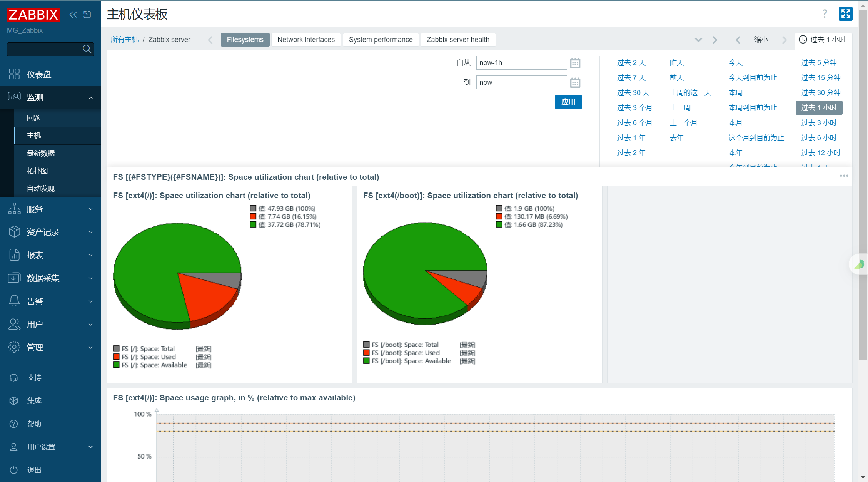Image resolution: width=868 pixels, height=482 pixels.
Task: Switch to Network interfaces tab
Action: 306,40
